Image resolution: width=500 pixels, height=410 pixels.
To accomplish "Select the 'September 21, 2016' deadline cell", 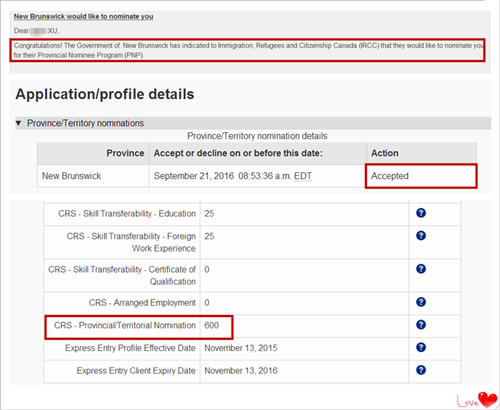I will (258, 176).
